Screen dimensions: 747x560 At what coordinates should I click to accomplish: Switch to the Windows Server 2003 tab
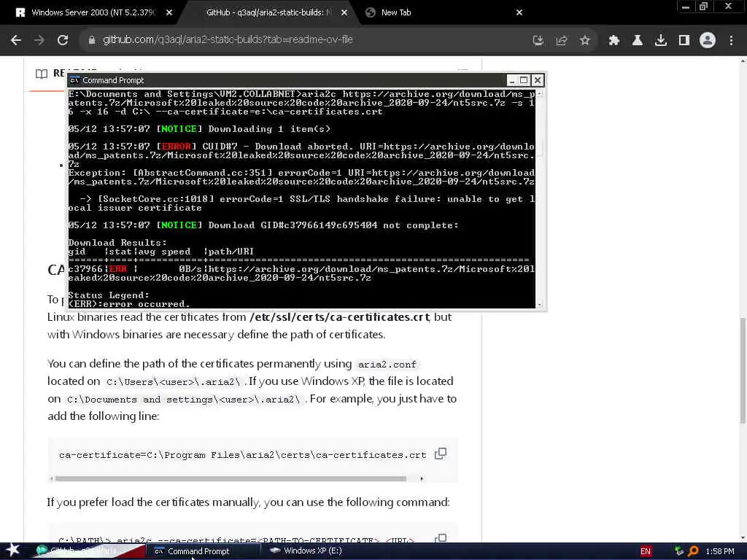pos(93,12)
